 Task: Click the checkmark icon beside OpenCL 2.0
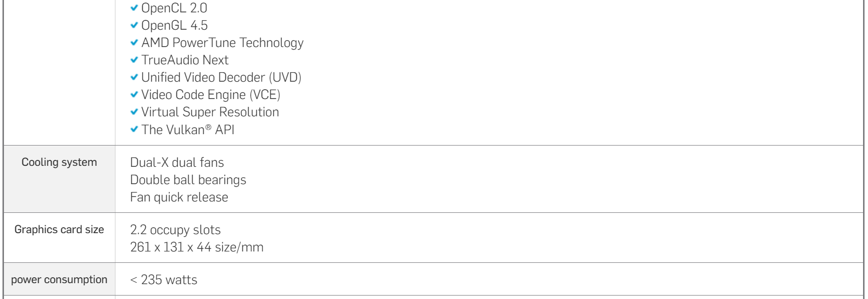click(134, 8)
